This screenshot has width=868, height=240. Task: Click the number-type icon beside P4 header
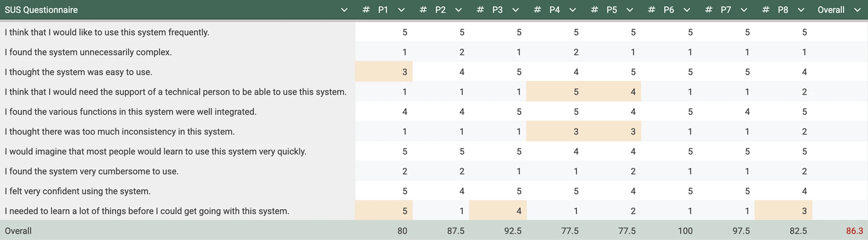[537, 10]
